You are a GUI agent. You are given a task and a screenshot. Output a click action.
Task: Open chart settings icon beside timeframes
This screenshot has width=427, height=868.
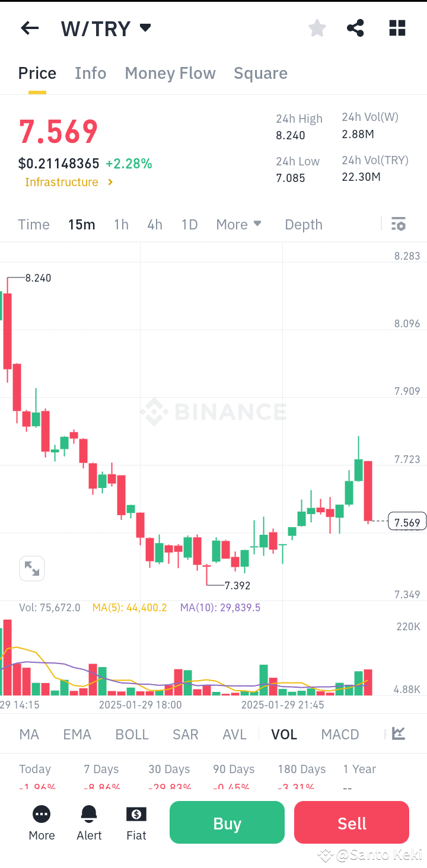tap(398, 224)
